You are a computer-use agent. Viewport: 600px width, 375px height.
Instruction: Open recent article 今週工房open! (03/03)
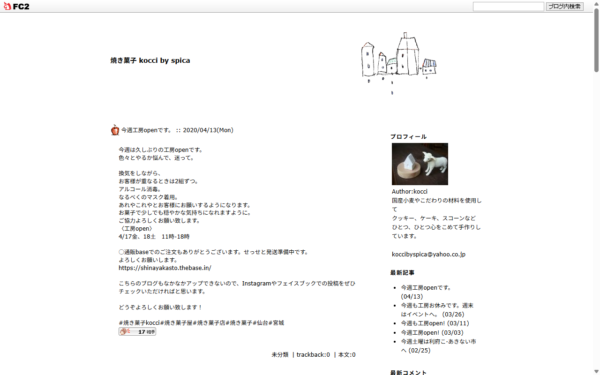(x=432, y=333)
